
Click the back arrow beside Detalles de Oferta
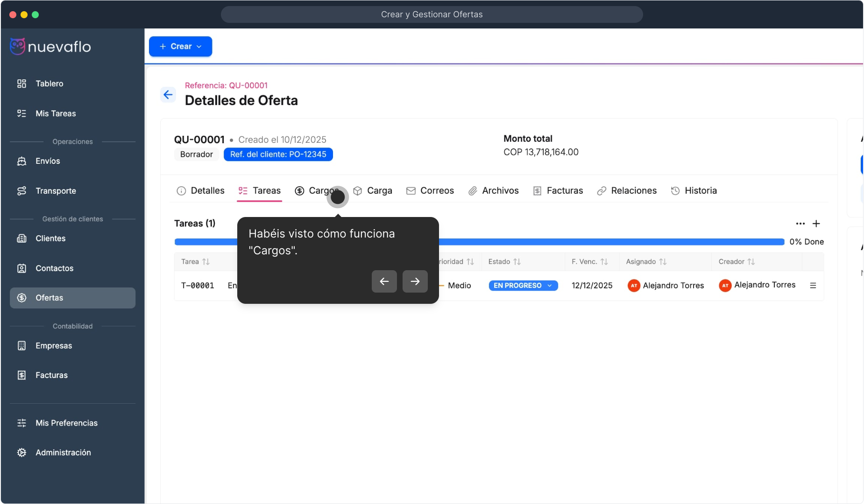point(168,95)
